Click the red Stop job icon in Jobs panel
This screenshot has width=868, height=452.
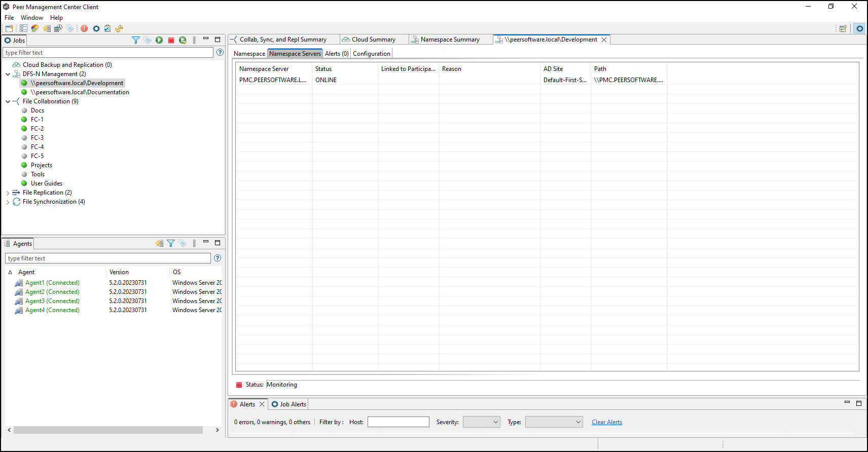point(171,40)
